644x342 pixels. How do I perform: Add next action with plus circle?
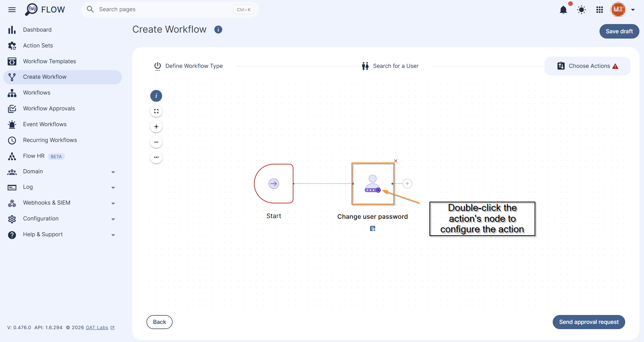(407, 184)
